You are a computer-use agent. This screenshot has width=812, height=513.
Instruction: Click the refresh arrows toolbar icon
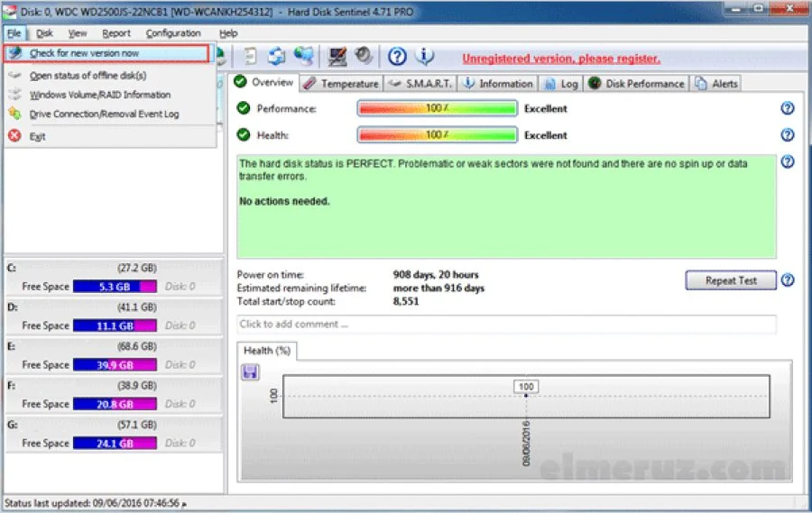(x=277, y=57)
